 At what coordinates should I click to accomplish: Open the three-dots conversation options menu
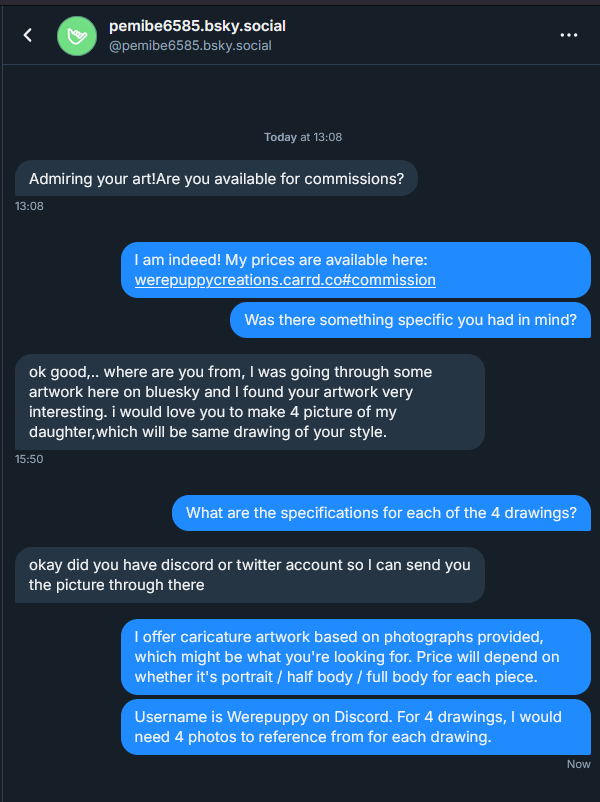(x=569, y=35)
